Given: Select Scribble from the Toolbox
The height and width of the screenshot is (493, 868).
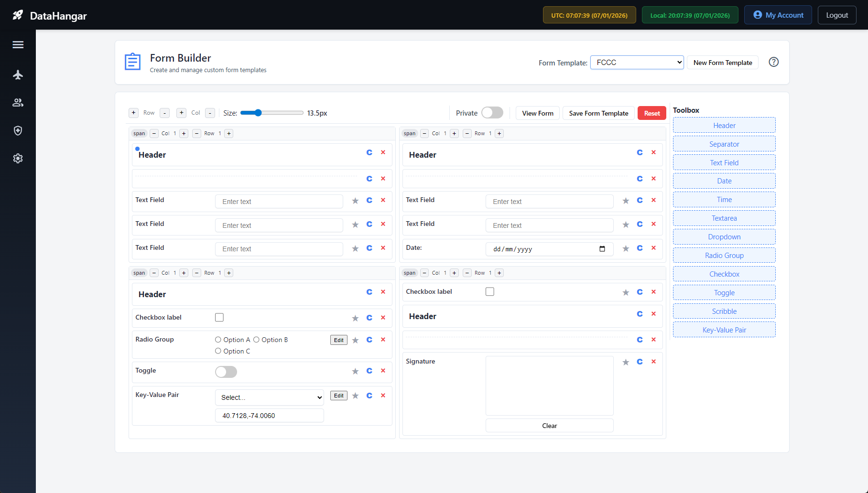Looking at the screenshot, I should 724,311.
